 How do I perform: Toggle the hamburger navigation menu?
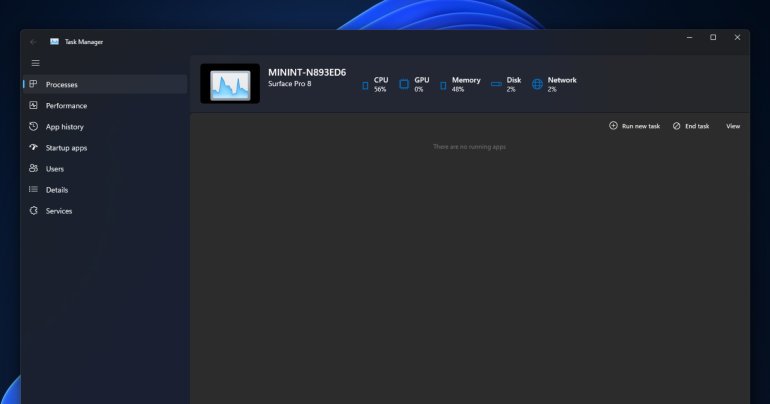pos(35,63)
